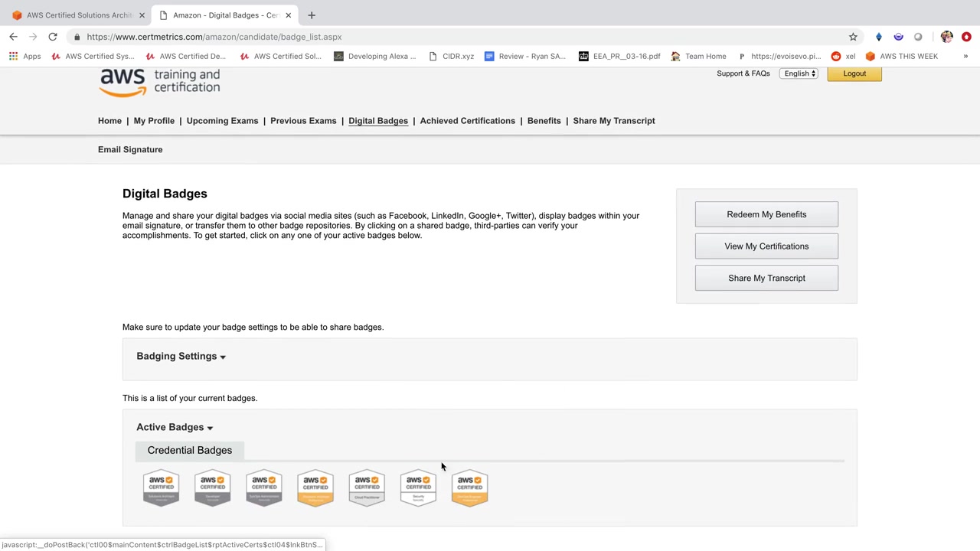This screenshot has width=980, height=551.
Task: Open the EEA_PR__03-16.pdf bookmark
Action: point(619,56)
